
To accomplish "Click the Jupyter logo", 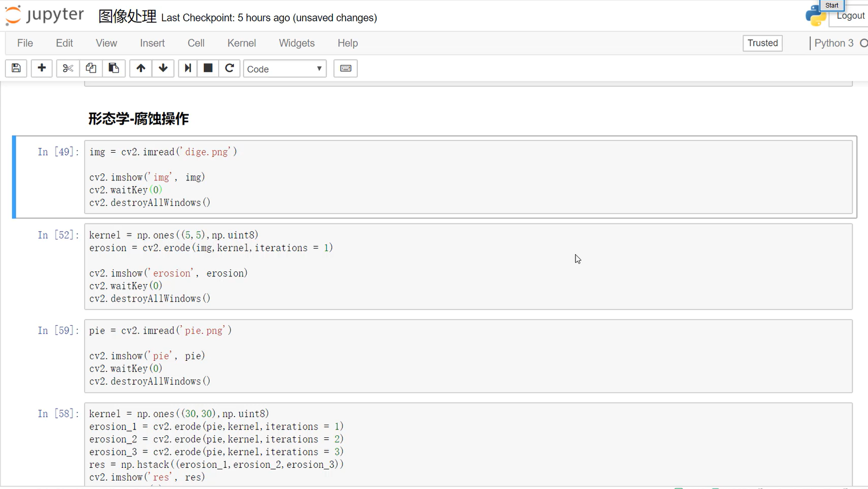I will [45, 15].
